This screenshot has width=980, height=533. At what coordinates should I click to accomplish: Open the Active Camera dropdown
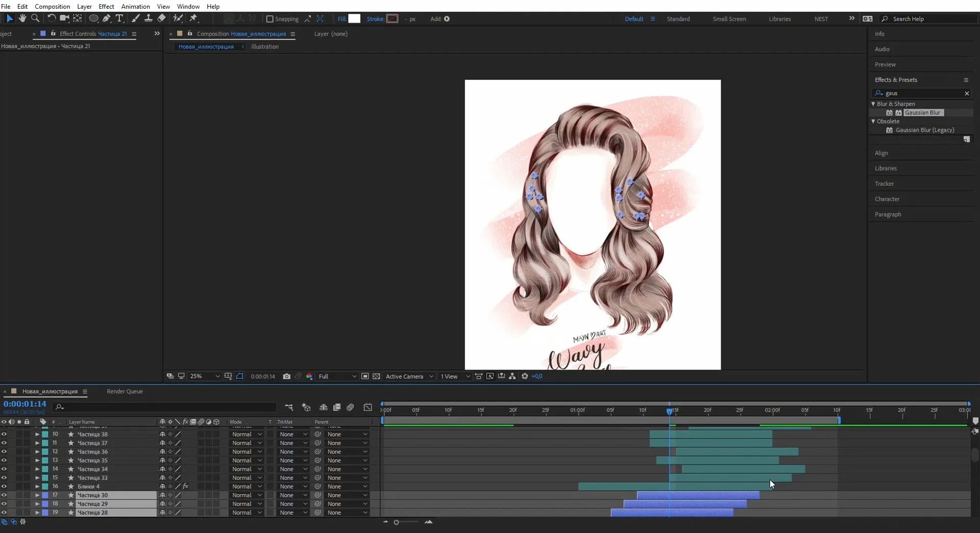[409, 376]
